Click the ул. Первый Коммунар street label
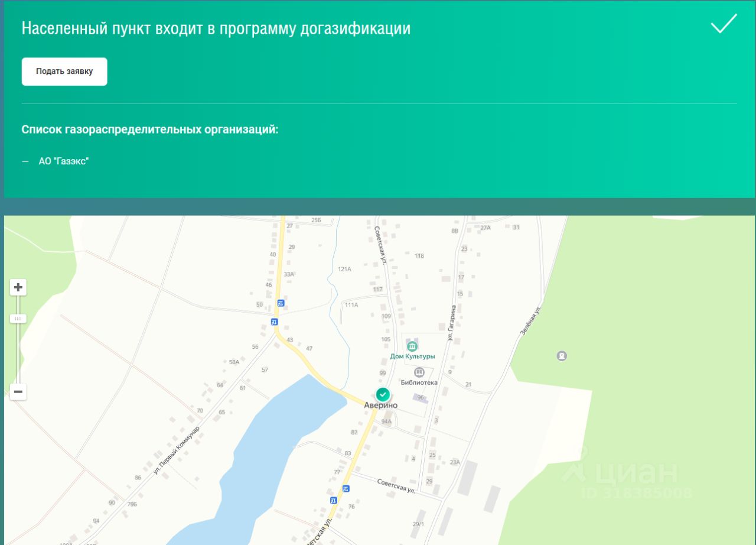Image resolution: width=756 pixels, height=545 pixels. click(176, 450)
